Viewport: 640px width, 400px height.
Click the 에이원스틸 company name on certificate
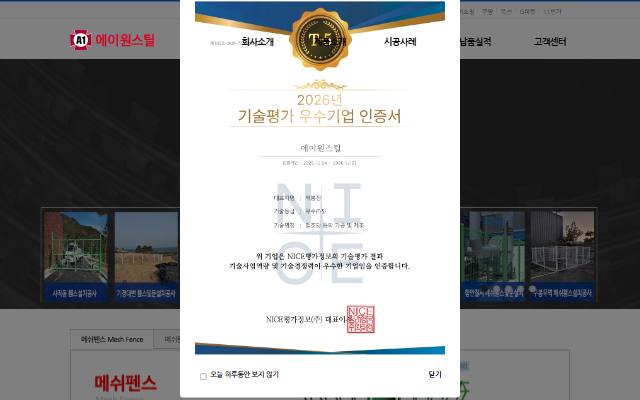pyautogui.click(x=320, y=148)
